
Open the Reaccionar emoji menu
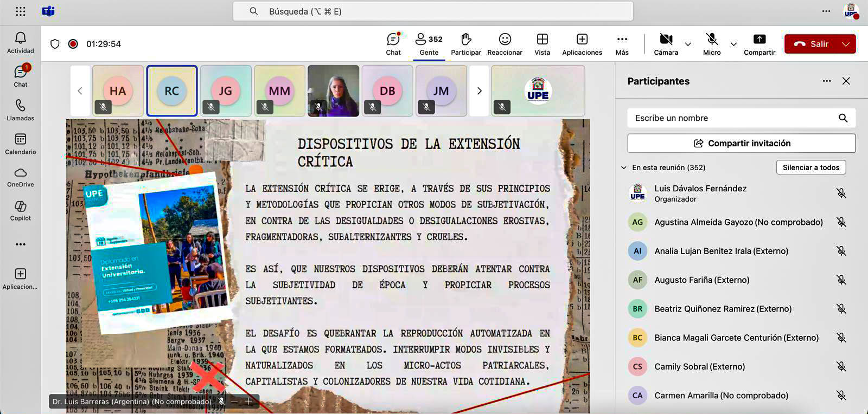[x=505, y=44]
